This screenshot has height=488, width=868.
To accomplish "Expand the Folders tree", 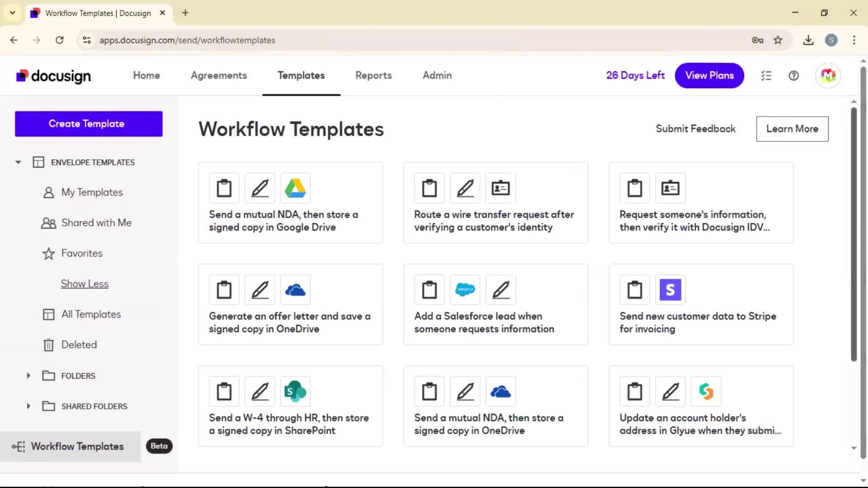I will click(28, 375).
